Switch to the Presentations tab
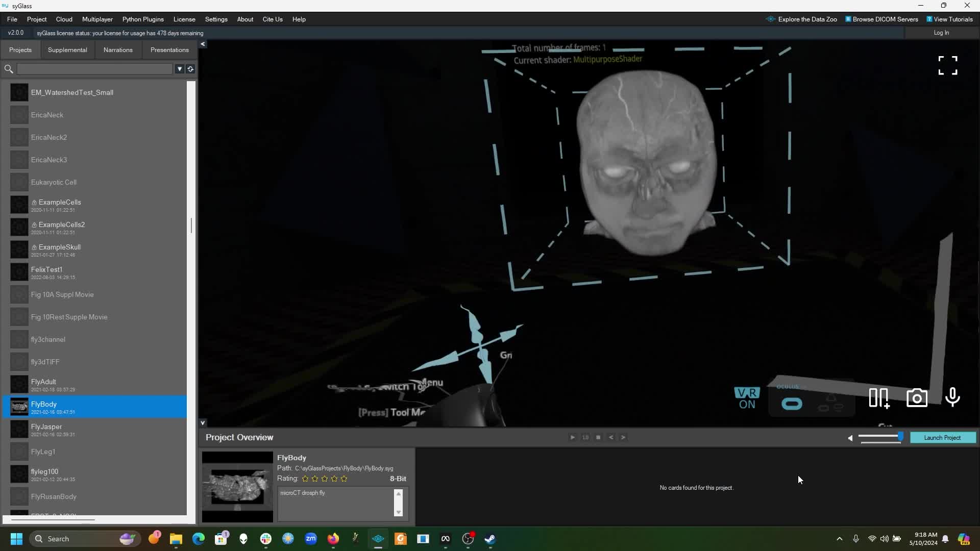 169,50
